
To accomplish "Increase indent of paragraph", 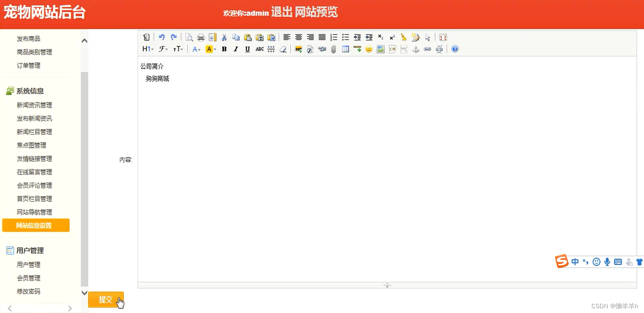I will pos(357,37).
